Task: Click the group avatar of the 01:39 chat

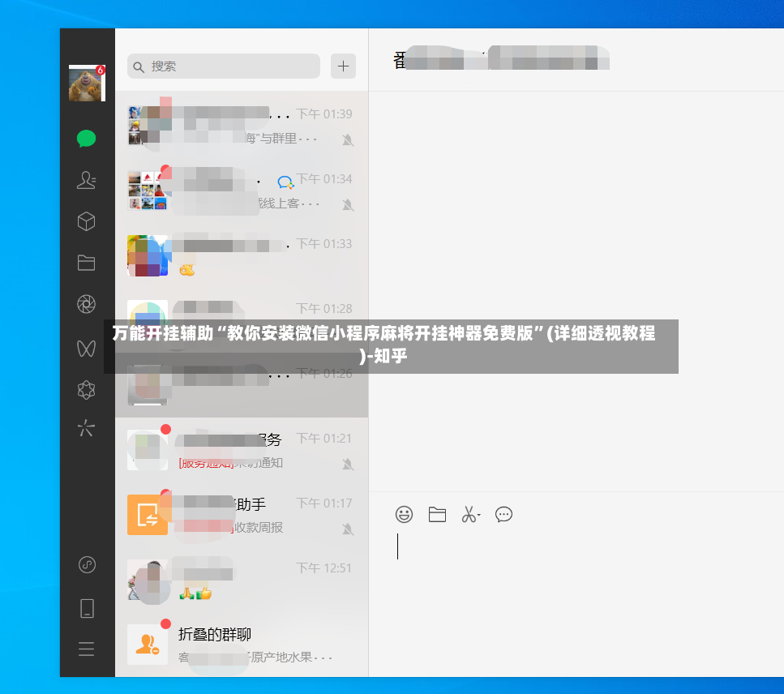Action: [148, 126]
